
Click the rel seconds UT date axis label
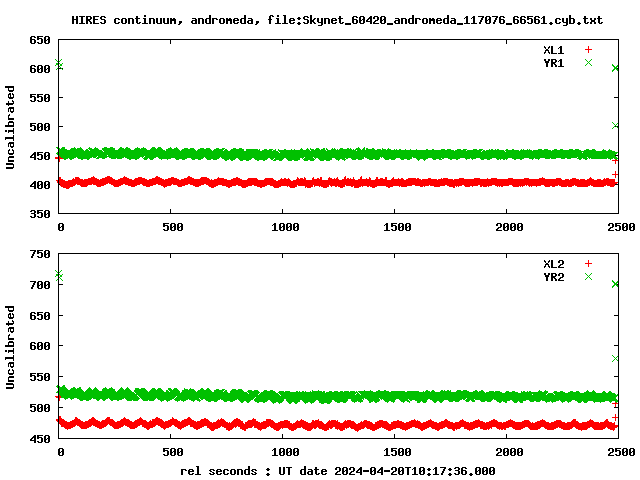338,471
